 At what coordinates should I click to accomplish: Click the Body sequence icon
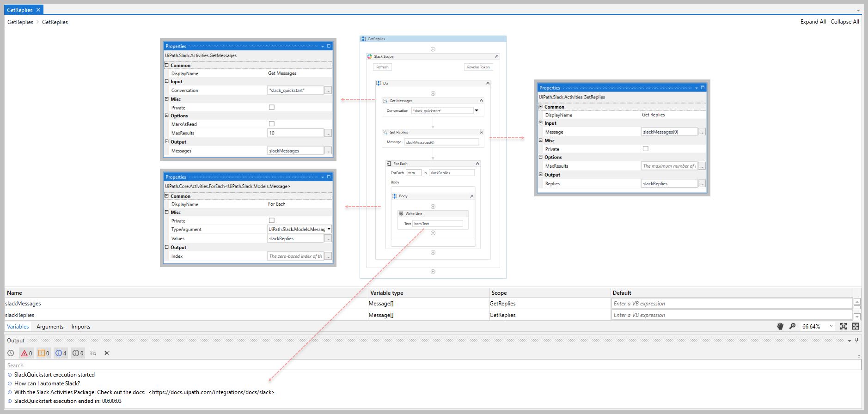click(395, 196)
